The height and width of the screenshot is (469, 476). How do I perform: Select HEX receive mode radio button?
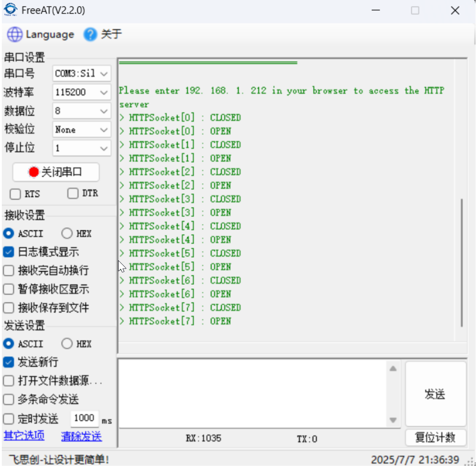coord(67,234)
